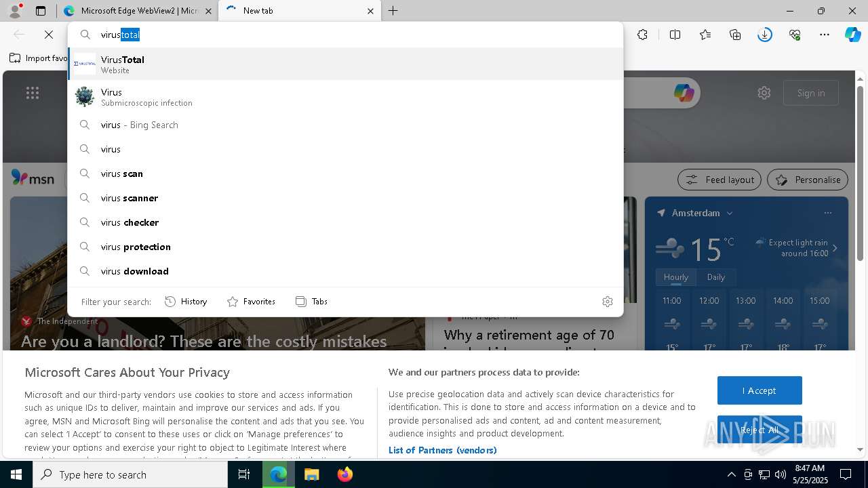The image size is (868, 488).
Task: Open the New tab button
Action: pyautogui.click(x=393, y=11)
